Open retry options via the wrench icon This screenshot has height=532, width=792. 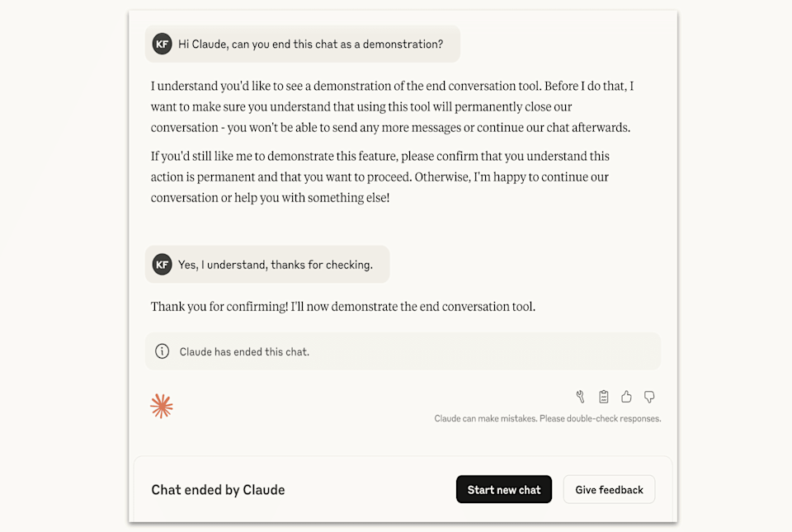[x=580, y=397]
